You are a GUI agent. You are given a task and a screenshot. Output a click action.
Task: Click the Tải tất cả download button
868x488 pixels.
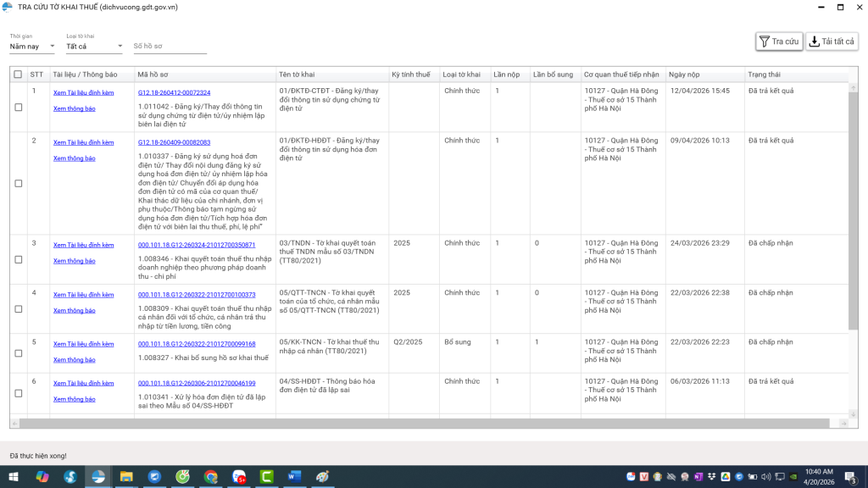832,42
